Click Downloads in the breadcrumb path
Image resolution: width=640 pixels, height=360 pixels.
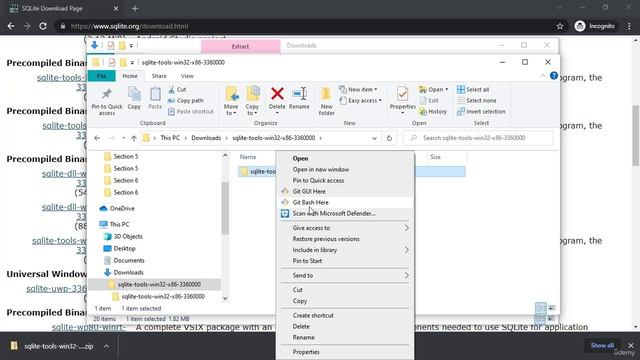(x=206, y=138)
